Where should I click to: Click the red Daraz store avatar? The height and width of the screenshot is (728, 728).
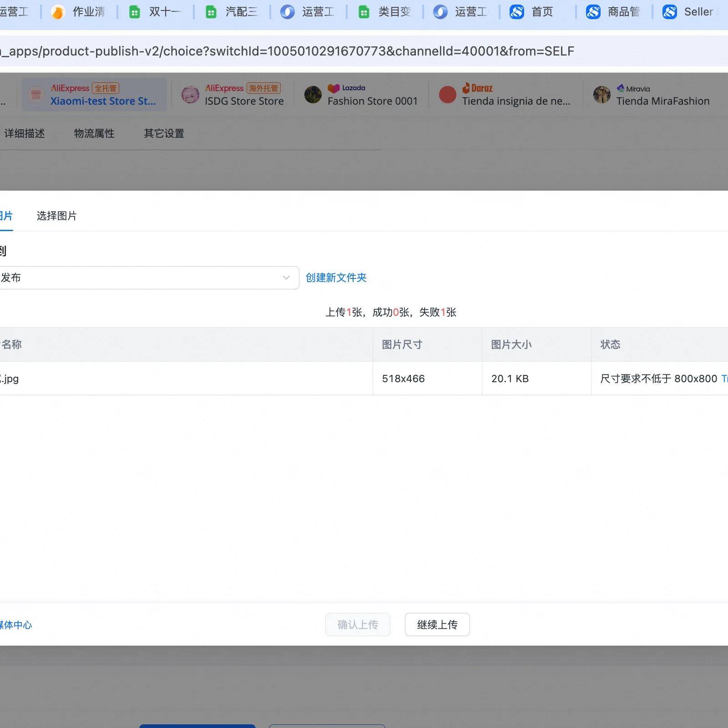[x=447, y=95]
